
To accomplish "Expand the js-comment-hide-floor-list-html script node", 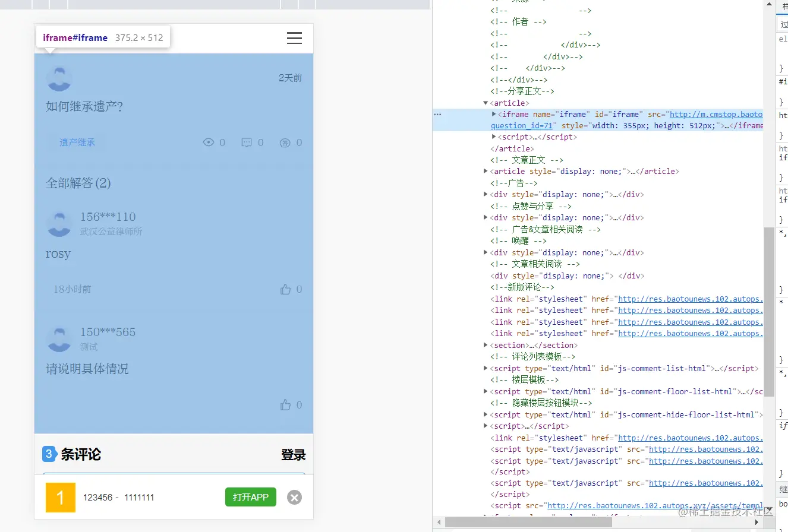I will [x=486, y=414].
